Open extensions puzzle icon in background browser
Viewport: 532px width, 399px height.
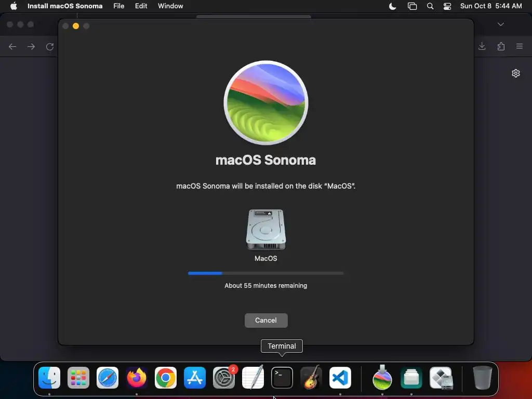[x=501, y=46]
